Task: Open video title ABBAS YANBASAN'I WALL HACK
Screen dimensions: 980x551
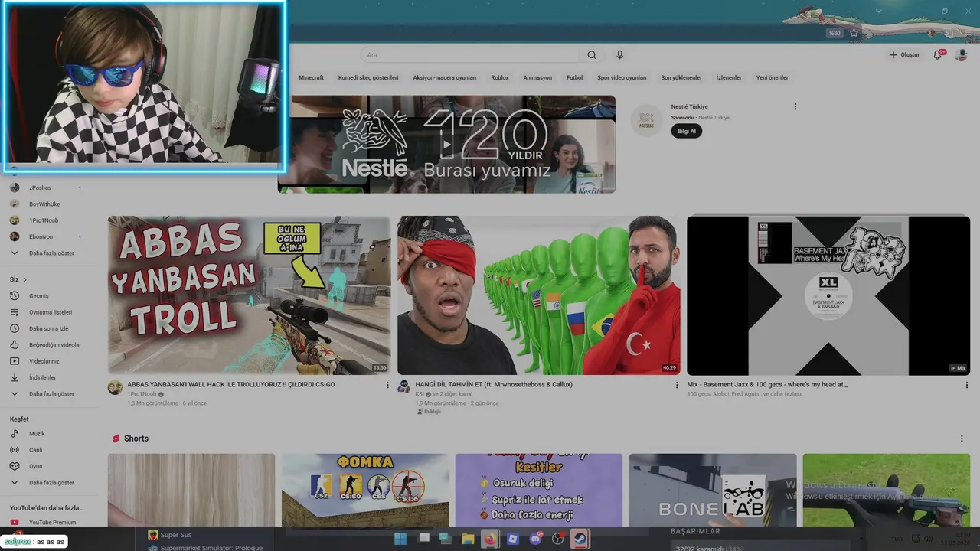Action: click(231, 385)
